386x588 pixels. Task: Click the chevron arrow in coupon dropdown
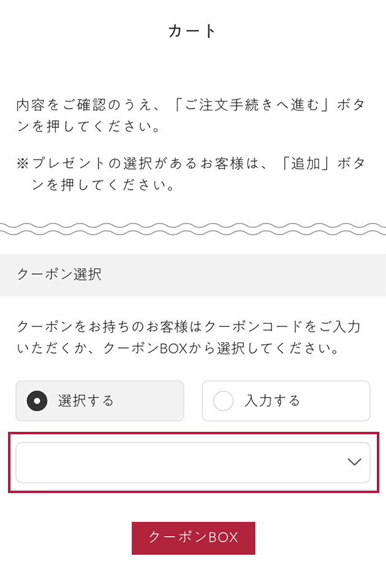(354, 462)
